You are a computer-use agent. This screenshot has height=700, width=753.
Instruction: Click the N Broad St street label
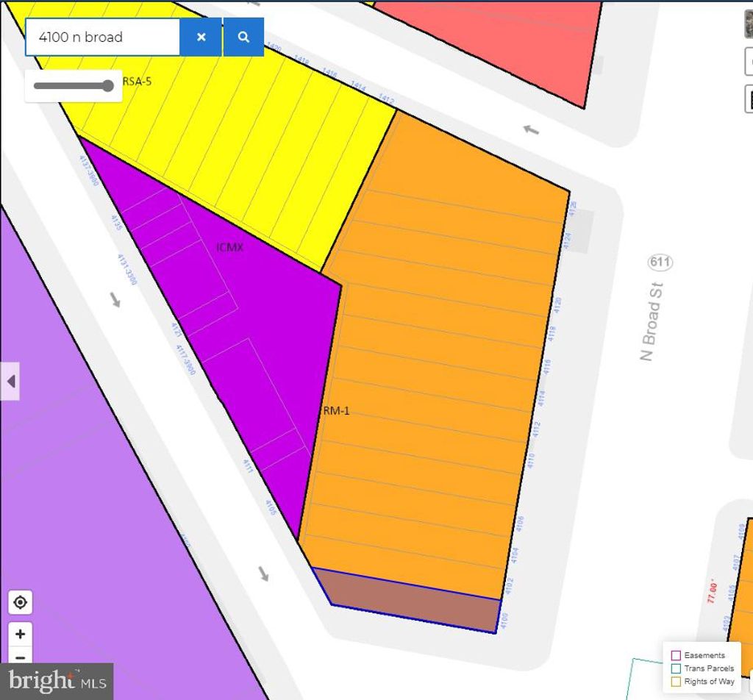click(x=652, y=322)
